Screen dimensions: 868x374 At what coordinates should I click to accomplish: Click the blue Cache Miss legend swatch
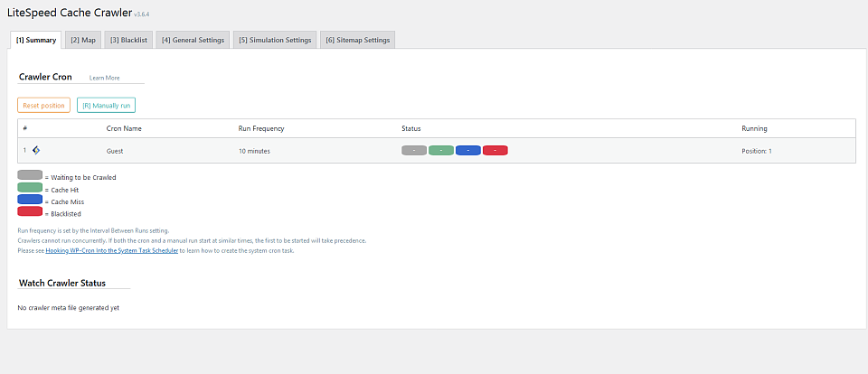(30, 200)
